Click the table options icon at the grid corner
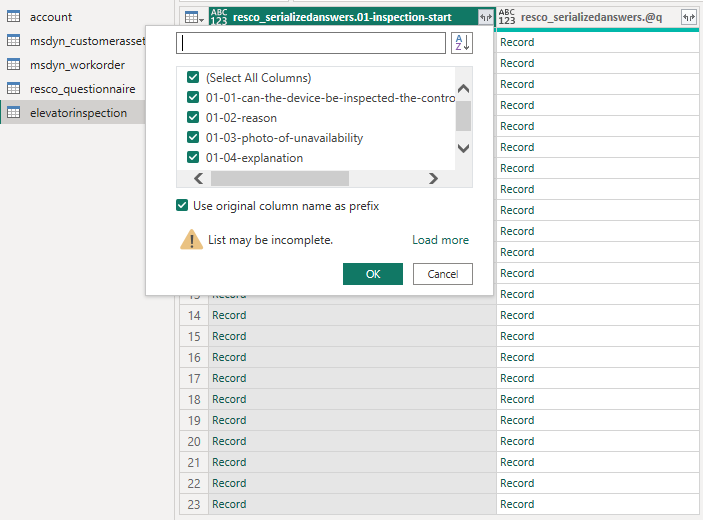 click(x=192, y=17)
